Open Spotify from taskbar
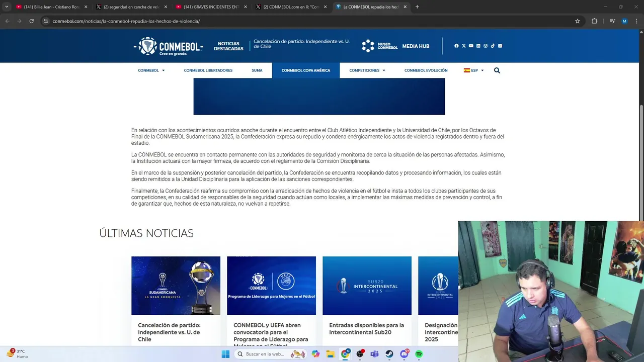644x362 pixels. [419, 354]
